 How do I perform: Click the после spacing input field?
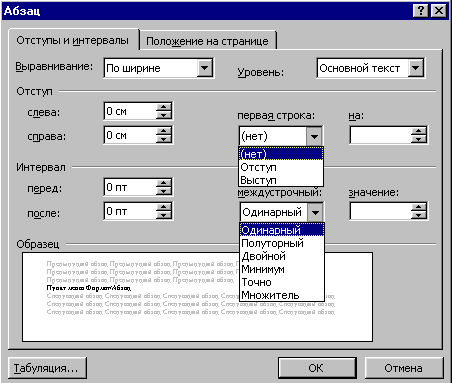point(130,211)
